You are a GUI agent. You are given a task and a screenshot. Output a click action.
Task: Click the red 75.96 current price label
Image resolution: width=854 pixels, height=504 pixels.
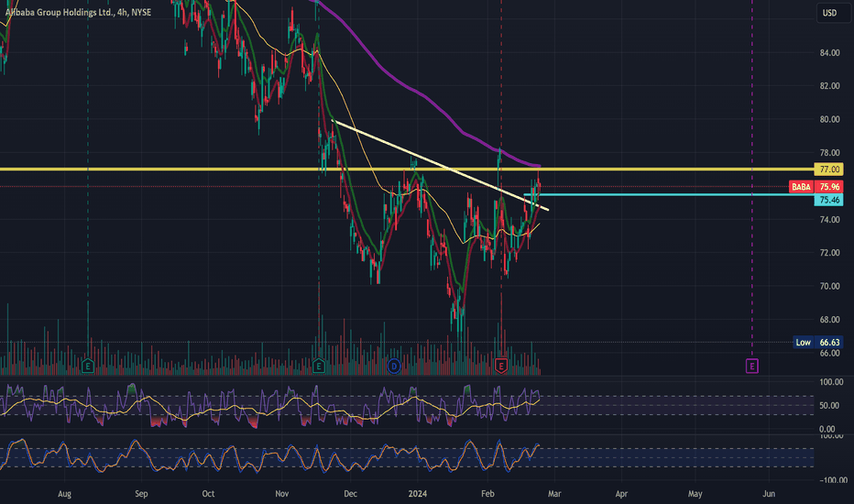click(x=829, y=187)
